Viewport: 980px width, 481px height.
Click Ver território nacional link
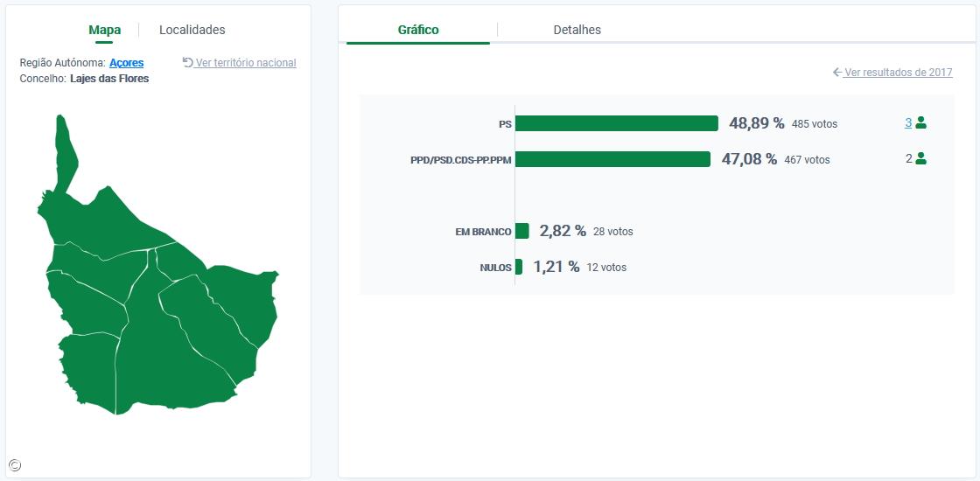246,63
